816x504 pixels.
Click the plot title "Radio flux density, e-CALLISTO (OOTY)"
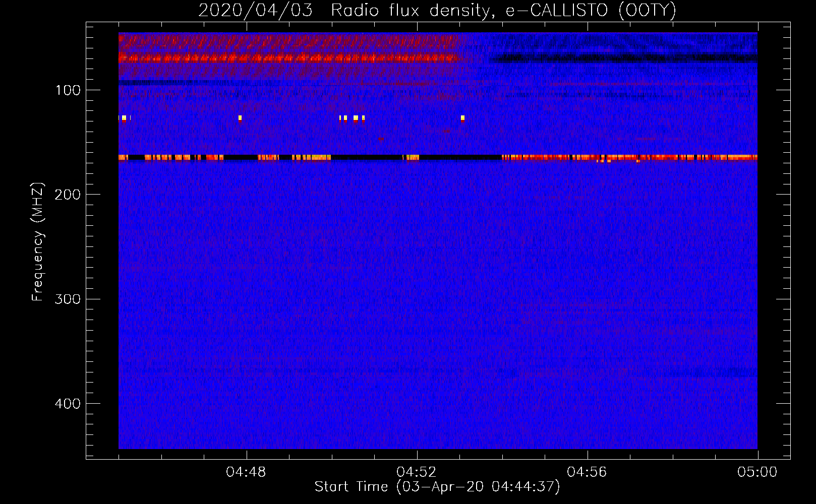503,11
